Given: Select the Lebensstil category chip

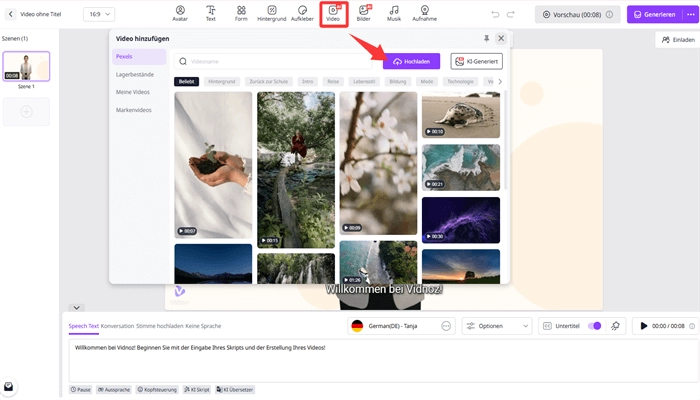Looking at the screenshot, I should (x=364, y=82).
